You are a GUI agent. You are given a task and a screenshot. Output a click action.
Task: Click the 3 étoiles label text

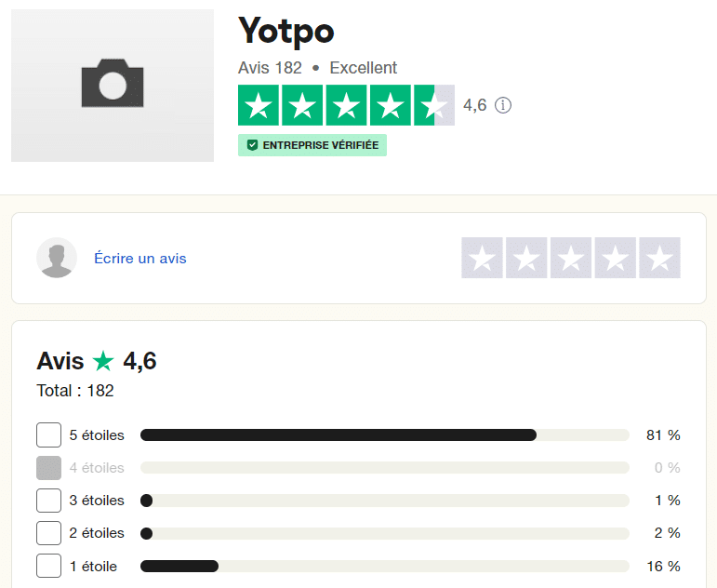tap(97, 501)
